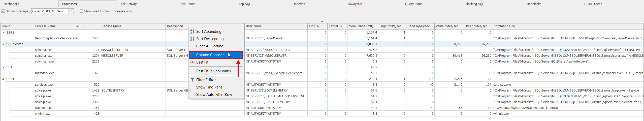This screenshot has width=644, height=121.
Task: Select Clear All Sorting menu entry
Action: (x=216, y=46)
